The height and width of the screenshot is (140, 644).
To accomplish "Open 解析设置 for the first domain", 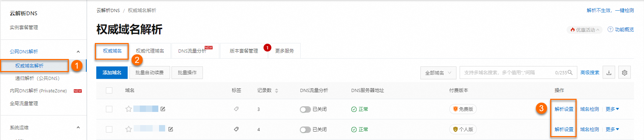I will (x=564, y=109).
